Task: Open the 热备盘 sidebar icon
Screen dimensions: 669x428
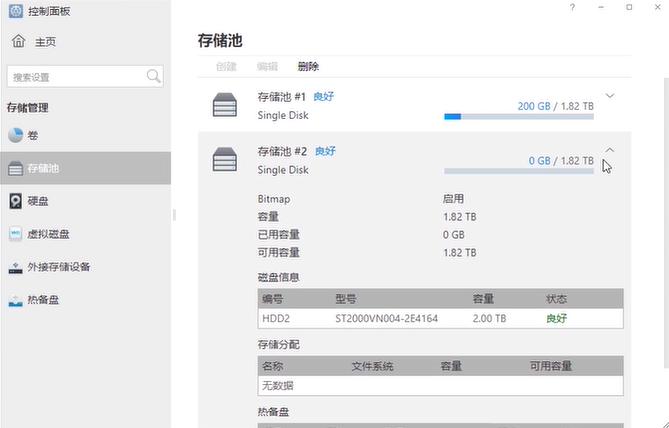Action: (x=16, y=300)
